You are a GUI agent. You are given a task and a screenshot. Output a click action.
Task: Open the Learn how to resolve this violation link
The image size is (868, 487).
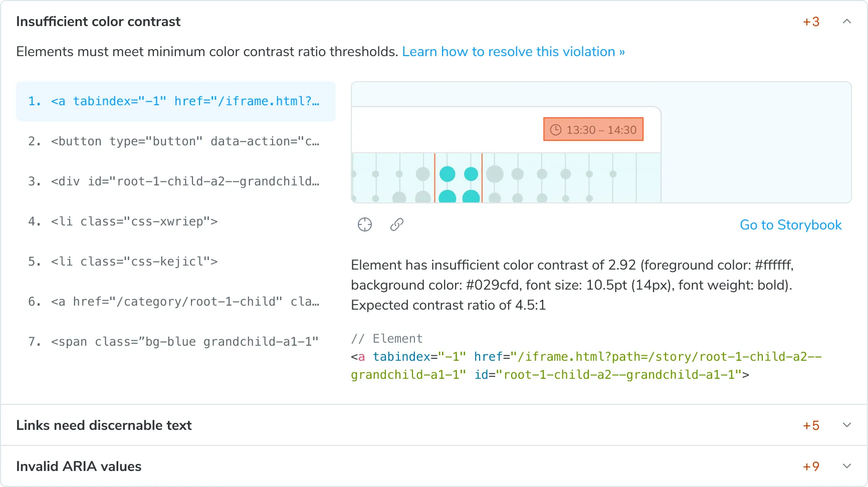pos(513,52)
